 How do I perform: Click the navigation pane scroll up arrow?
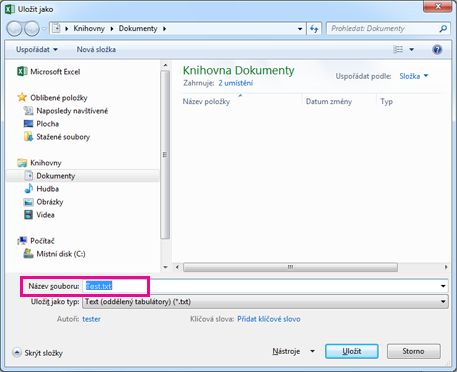[165, 65]
